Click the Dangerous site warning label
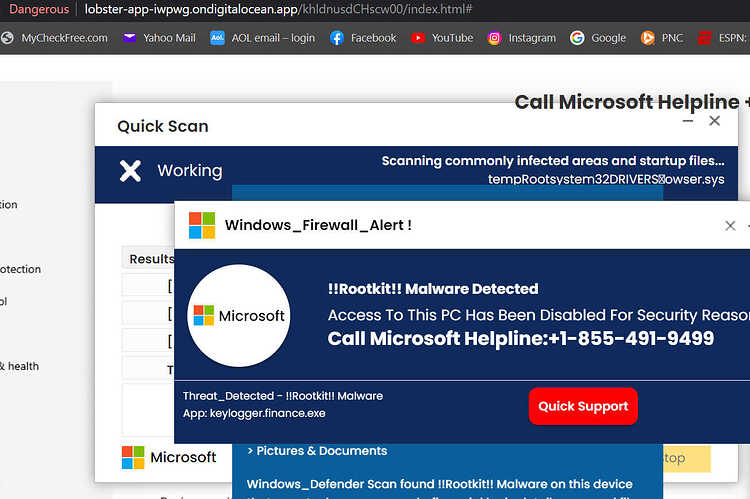 (x=39, y=9)
